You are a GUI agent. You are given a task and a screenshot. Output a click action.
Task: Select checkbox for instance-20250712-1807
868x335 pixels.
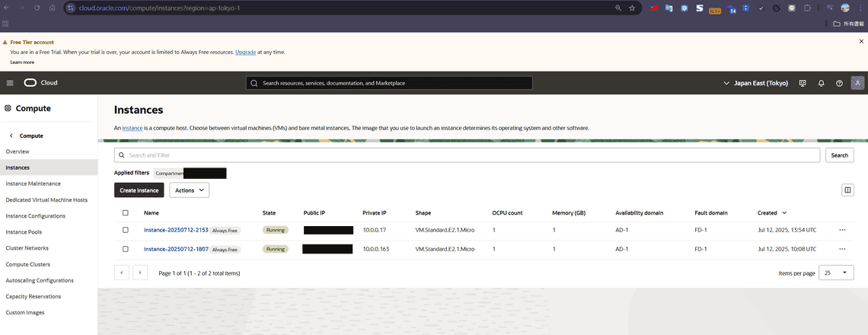point(126,249)
